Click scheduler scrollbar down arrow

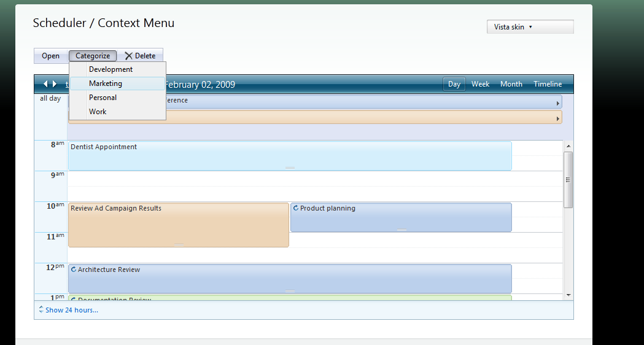(x=568, y=295)
